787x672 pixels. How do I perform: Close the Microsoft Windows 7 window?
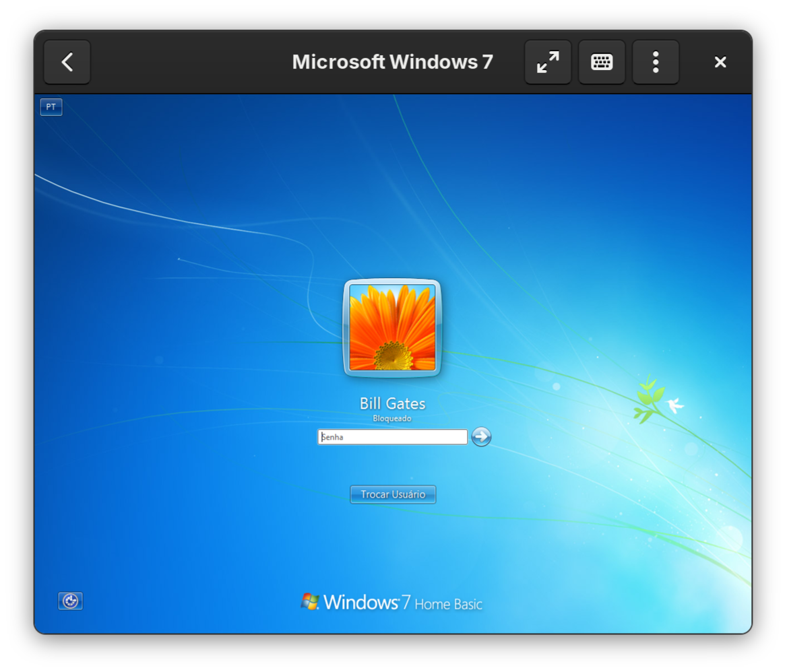[x=720, y=62]
